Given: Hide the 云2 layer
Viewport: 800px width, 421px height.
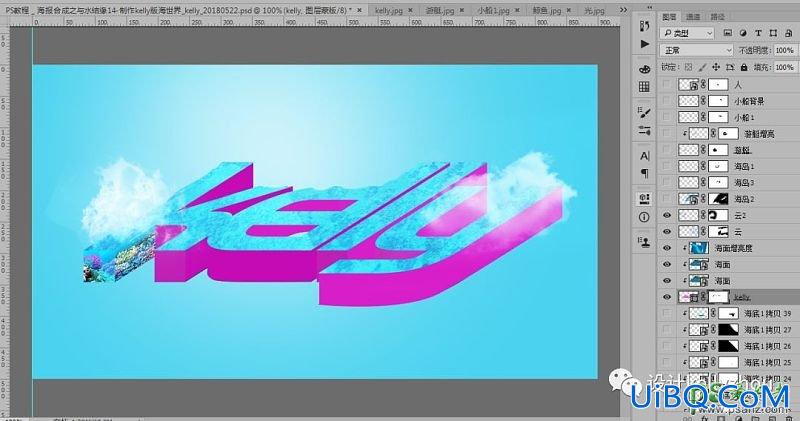Looking at the screenshot, I should [667, 215].
